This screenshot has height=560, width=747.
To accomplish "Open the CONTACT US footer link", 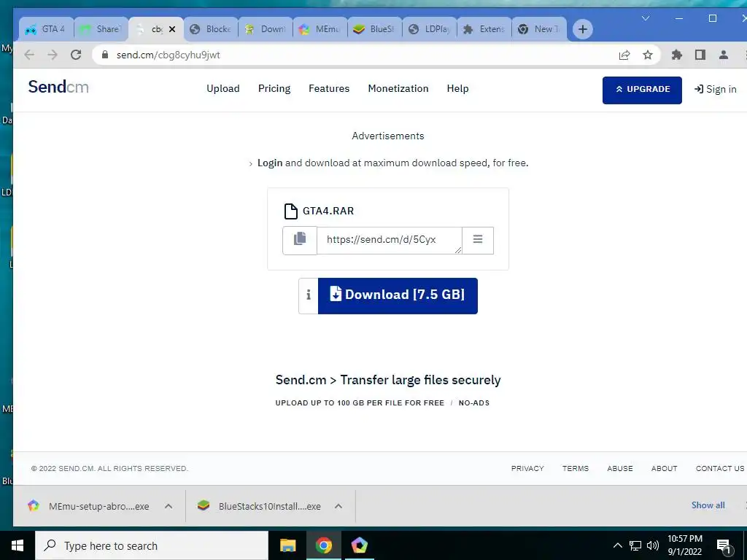I will 720,469.
